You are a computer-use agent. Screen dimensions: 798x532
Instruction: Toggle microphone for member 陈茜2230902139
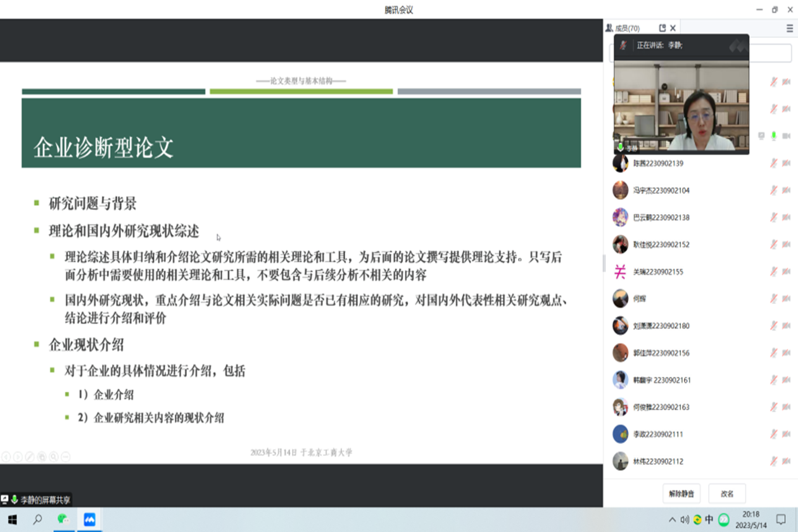point(773,163)
